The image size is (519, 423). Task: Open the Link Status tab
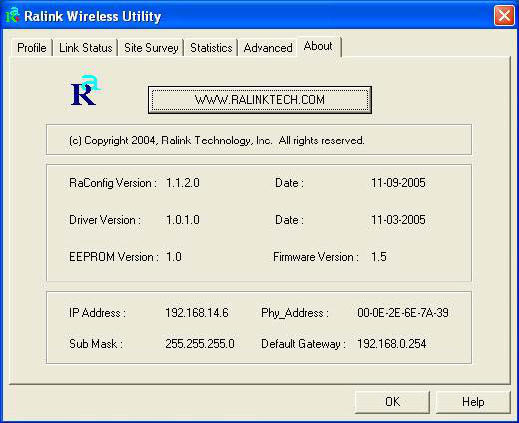85,48
